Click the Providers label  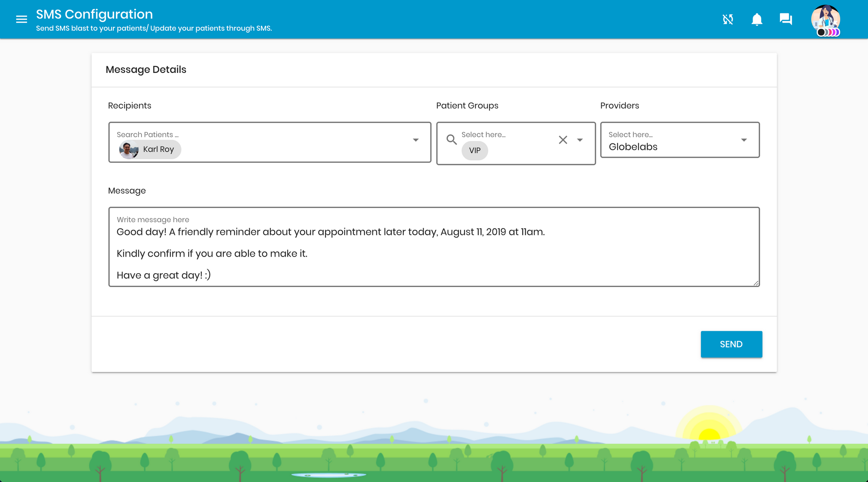click(619, 106)
